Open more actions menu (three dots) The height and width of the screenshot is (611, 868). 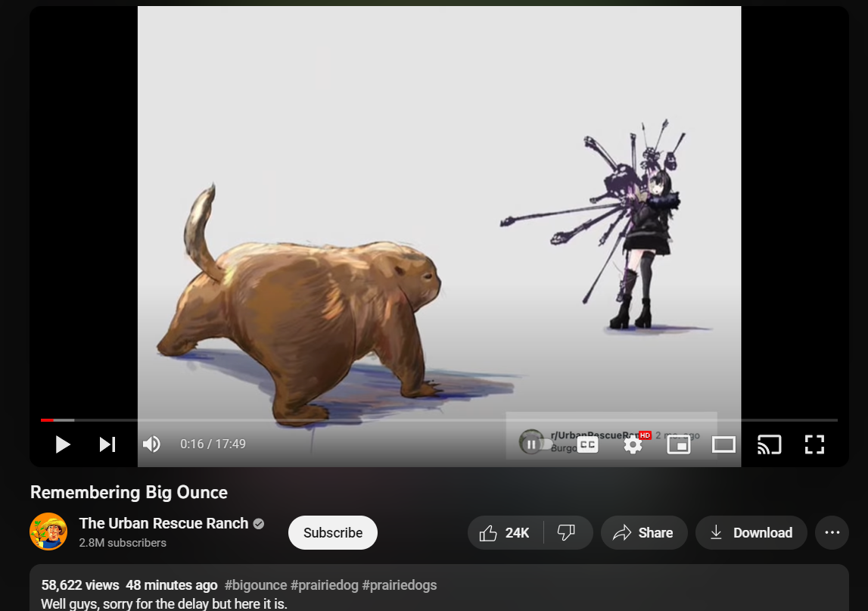(x=832, y=533)
